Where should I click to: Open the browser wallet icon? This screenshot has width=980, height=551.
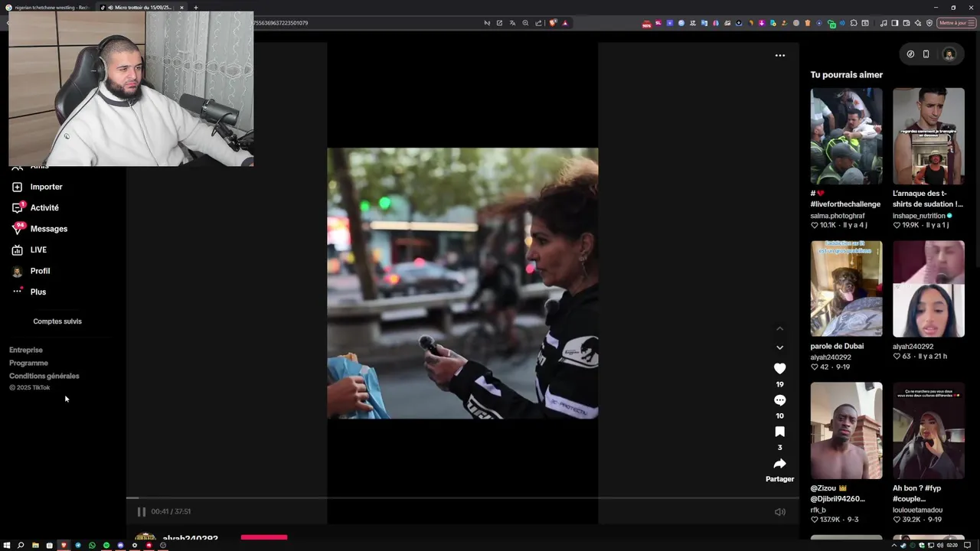(x=906, y=23)
